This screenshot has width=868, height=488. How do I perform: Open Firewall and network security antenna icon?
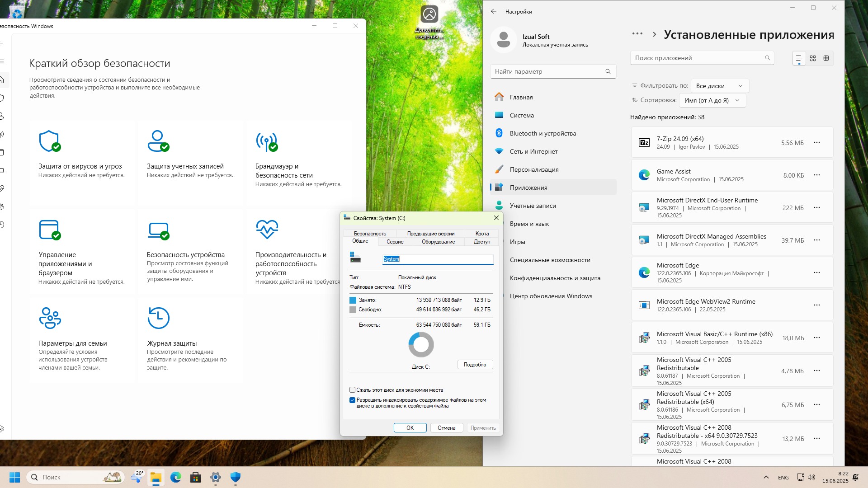[267, 141]
